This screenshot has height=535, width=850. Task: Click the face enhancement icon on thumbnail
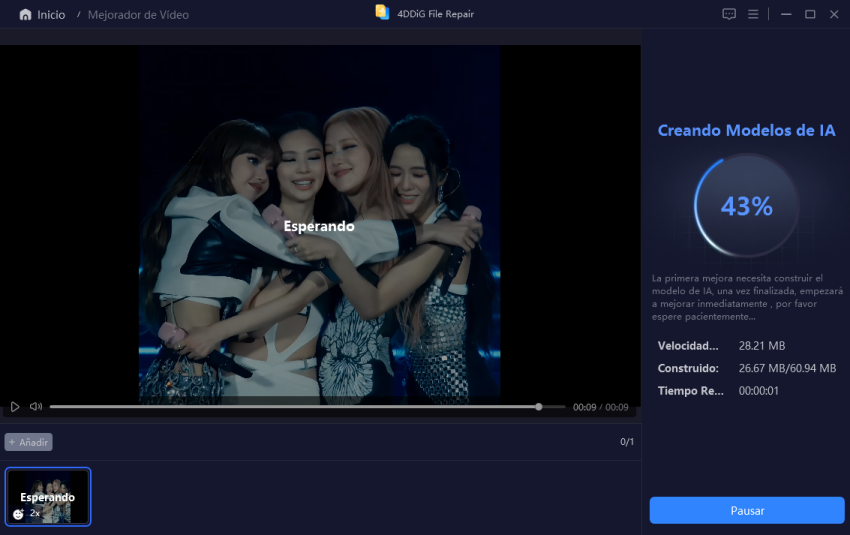(x=18, y=514)
